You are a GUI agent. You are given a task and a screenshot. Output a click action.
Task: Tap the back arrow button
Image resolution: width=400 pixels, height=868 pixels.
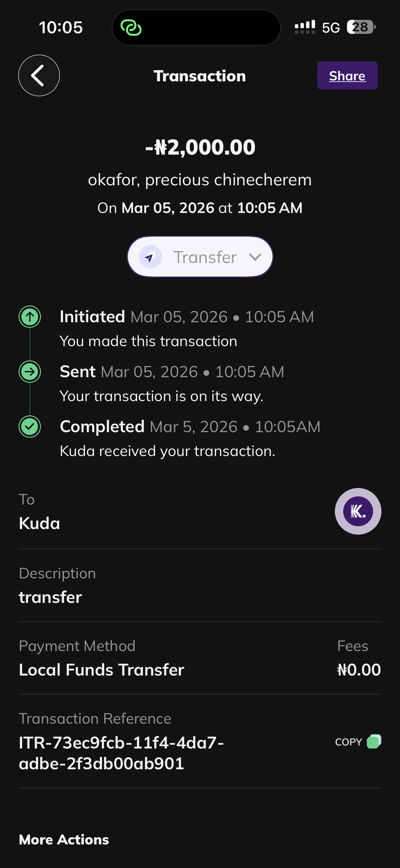(x=39, y=75)
